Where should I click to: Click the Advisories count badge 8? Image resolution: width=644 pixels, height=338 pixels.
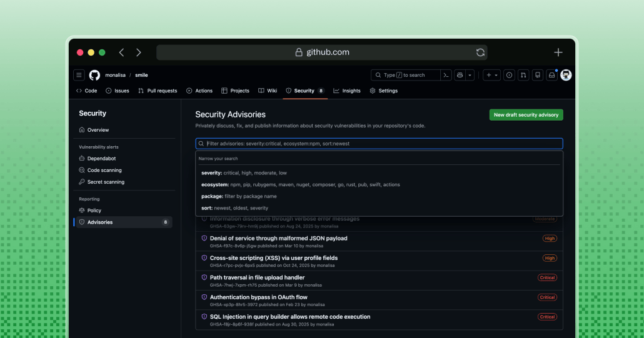click(x=166, y=222)
